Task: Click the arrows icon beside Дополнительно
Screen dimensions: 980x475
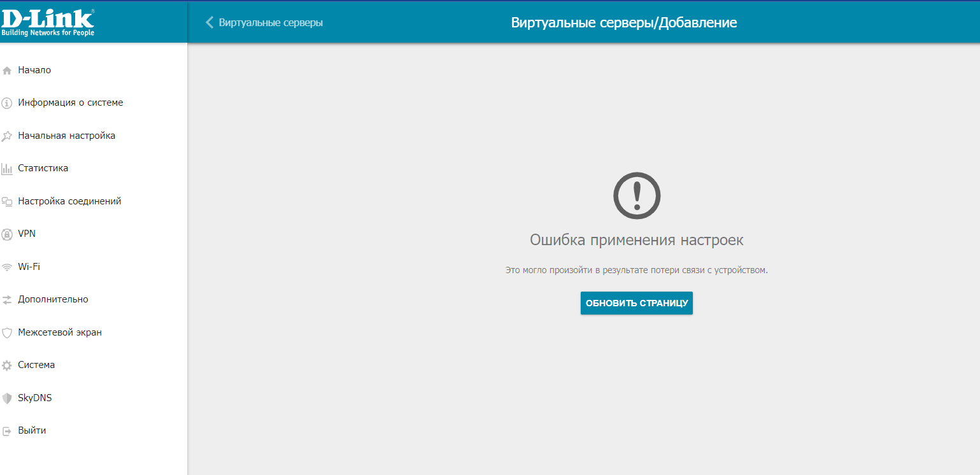Action: pos(7,300)
